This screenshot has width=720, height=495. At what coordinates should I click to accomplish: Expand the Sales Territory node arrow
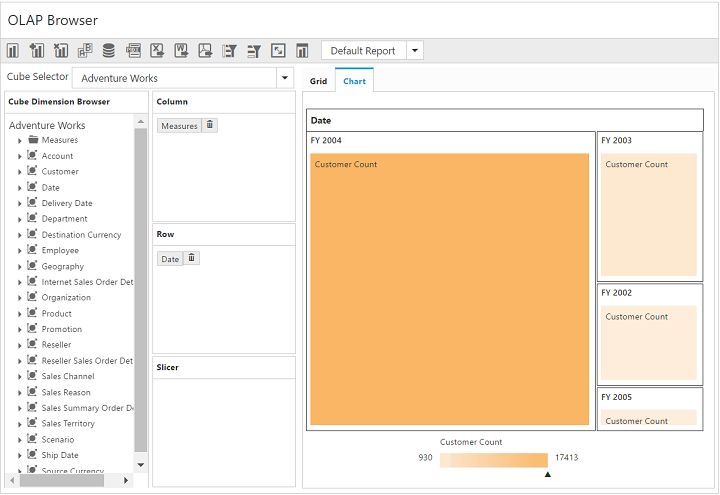click(19, 424)
